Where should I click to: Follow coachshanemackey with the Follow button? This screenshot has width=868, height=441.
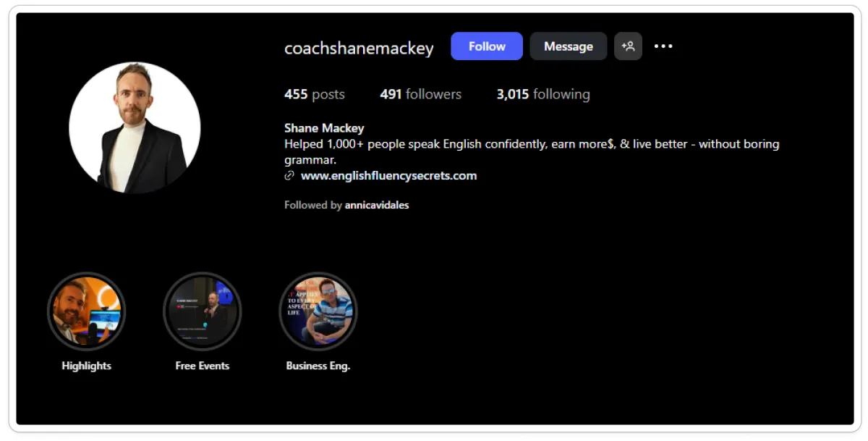click(x=487, y=46)
